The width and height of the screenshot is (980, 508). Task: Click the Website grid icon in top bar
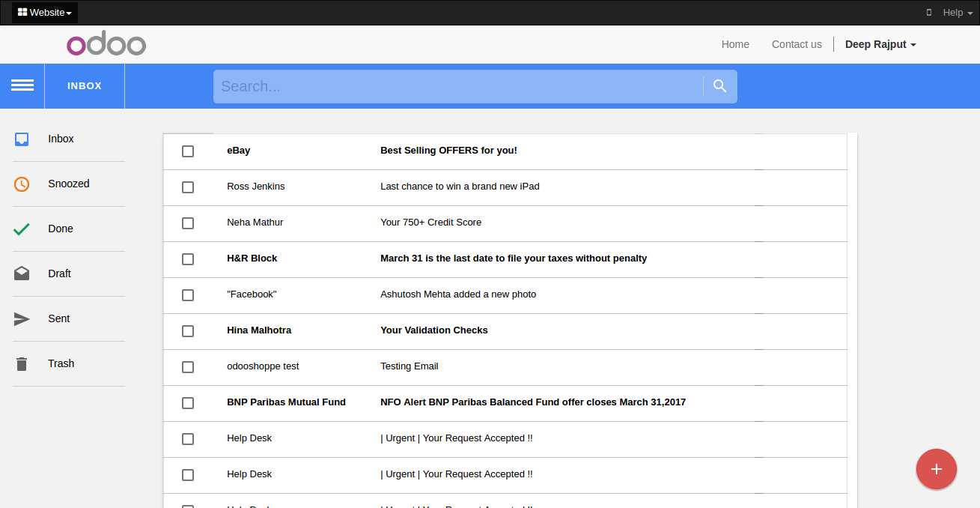[22, 13]
